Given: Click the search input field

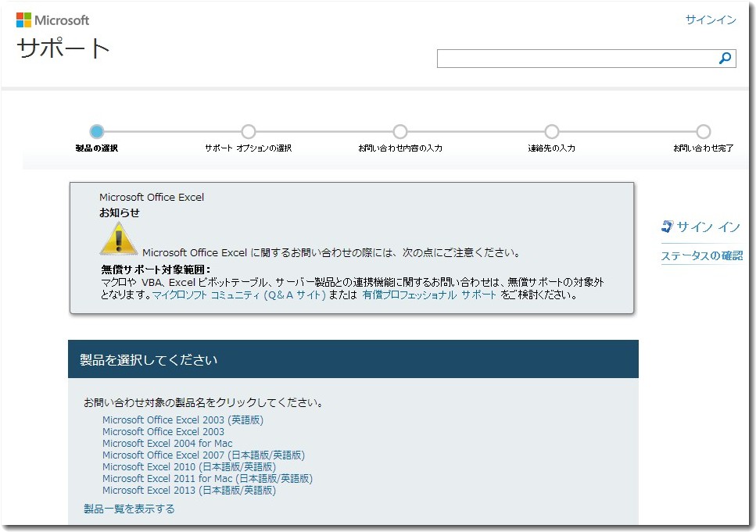Looking at the screenshot, I should [586, 59].
